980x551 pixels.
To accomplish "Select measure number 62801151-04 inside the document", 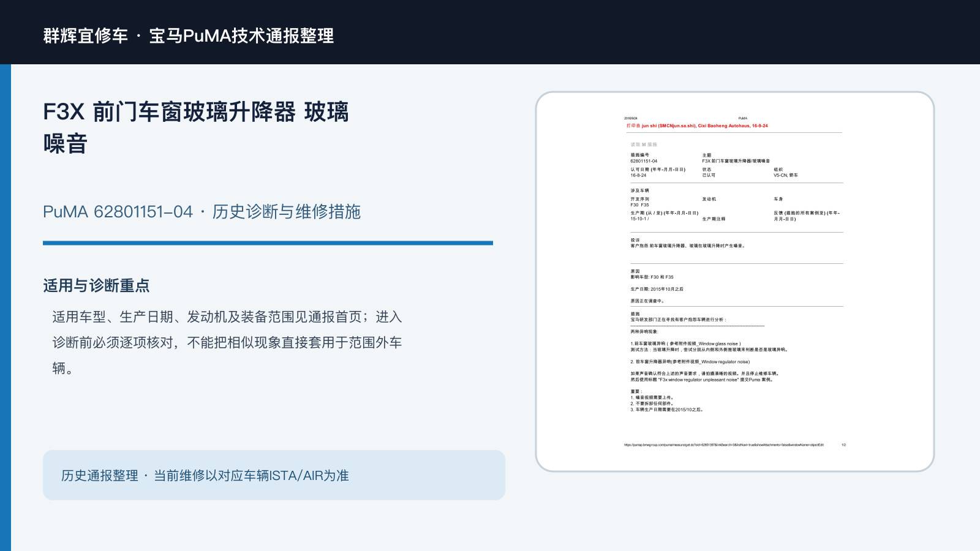I will (x=644, y=161).
